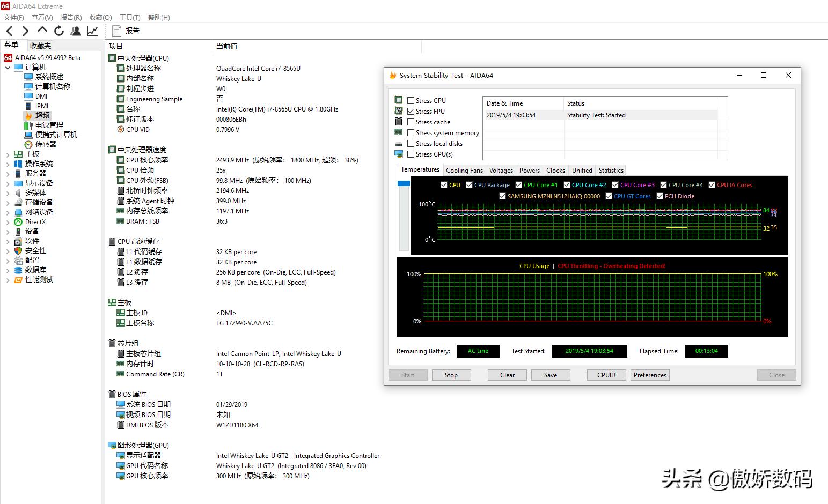Click the flame icon in Stability Test titlebar

(x=393, y=76)
